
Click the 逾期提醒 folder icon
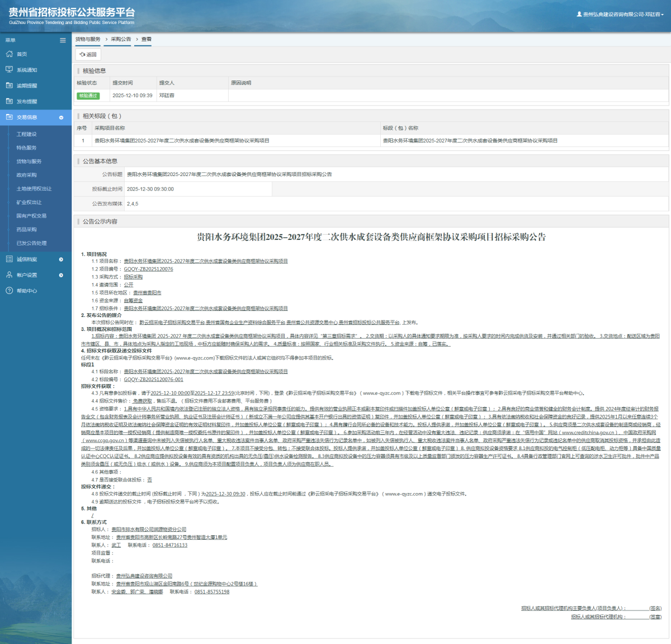[x=9, y=86]
